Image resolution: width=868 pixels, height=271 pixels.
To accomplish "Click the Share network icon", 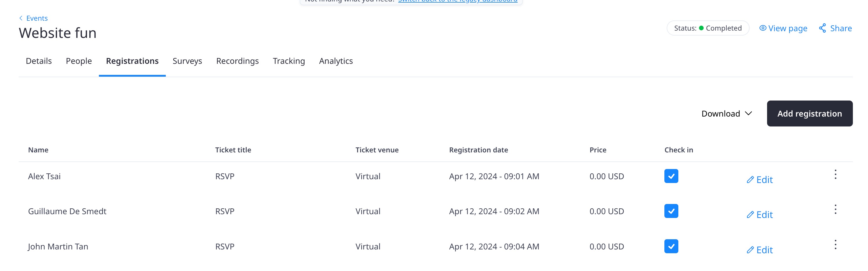I will coord(822,28).
